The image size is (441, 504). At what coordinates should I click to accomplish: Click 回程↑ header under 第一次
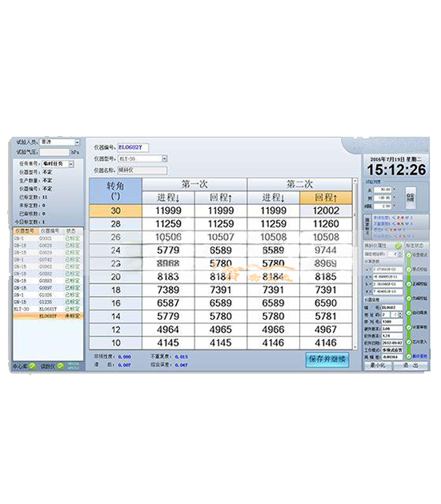(221, 198)
